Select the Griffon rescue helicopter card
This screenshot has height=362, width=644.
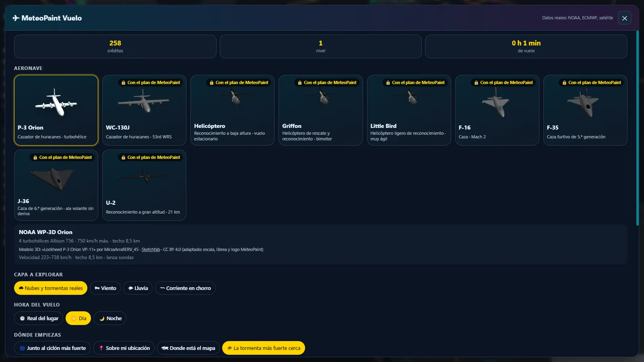(x=320, y=110)
